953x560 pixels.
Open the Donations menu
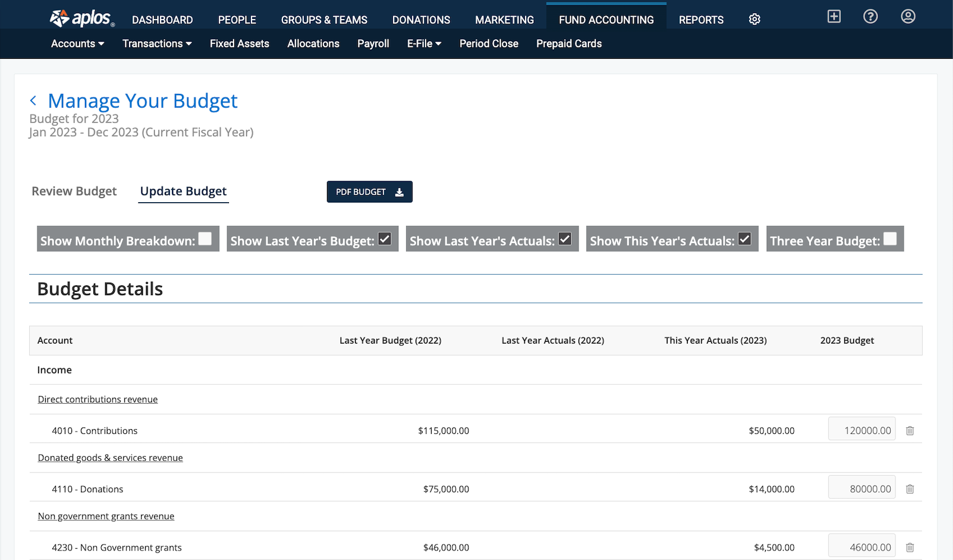(421, 20)
